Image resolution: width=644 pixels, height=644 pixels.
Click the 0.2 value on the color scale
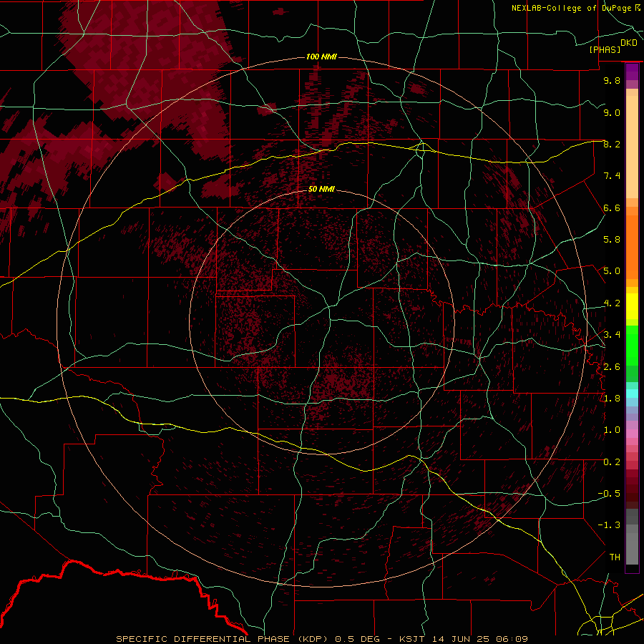[x=612, y=462]
